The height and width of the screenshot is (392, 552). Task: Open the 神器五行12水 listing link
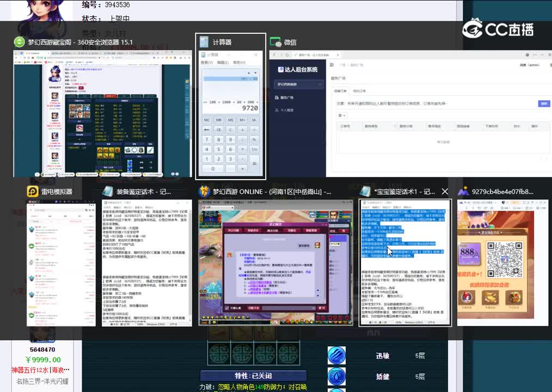pyautogui.click(x=40, y=370)
